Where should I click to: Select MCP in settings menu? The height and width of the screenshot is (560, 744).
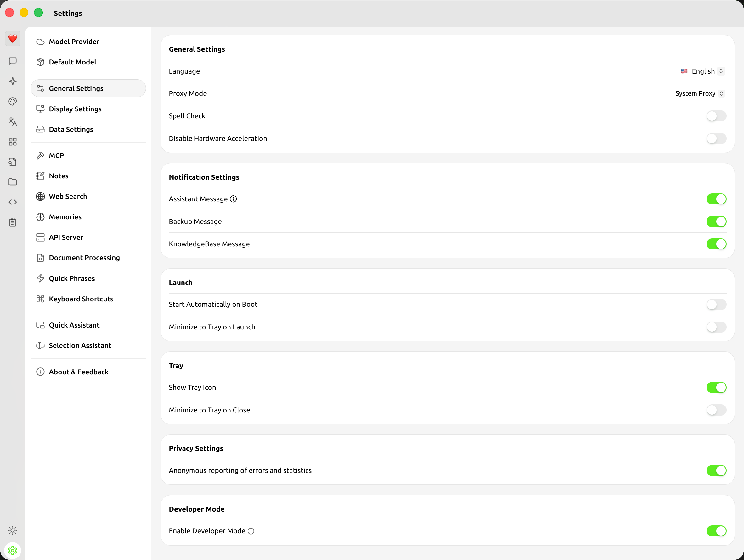coord(56,155)
